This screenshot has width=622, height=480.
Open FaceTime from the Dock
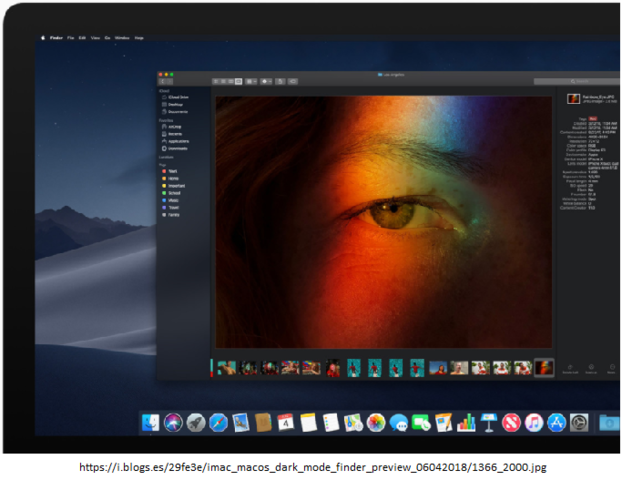tap(421, 422)
